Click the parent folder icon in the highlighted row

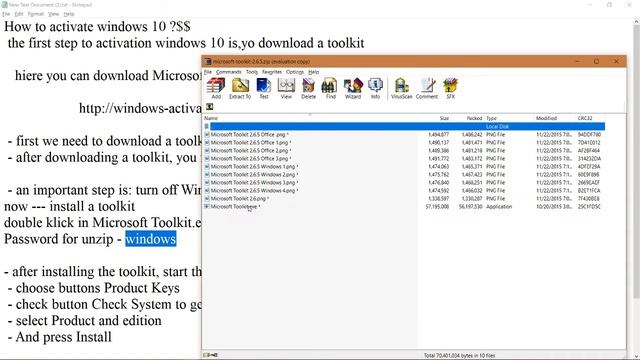click(x=207, y=127)
